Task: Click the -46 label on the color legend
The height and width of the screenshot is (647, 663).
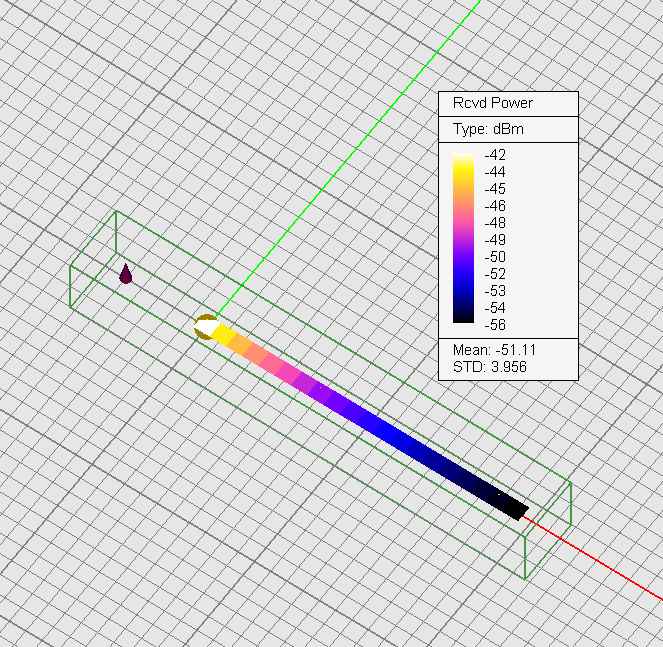Action: (494, 205)
